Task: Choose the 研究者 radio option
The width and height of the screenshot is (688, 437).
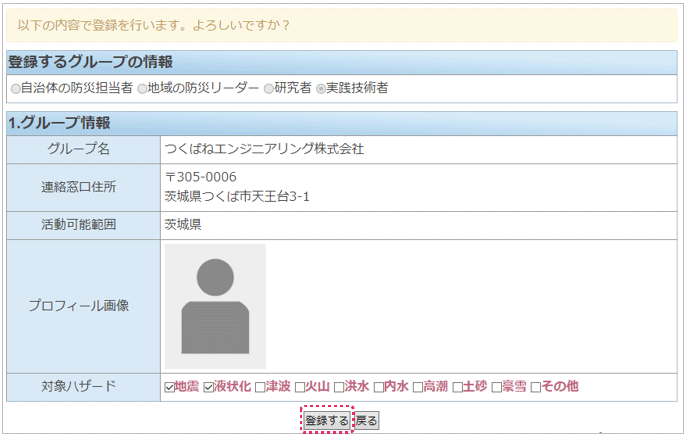Action: point(269,88)
